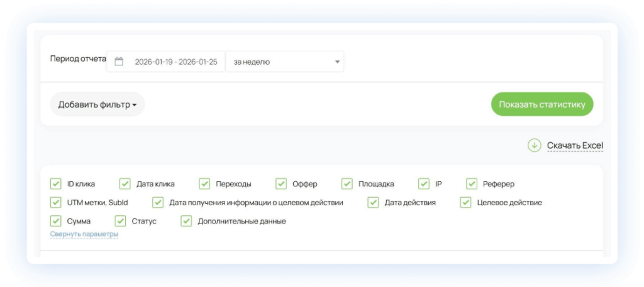Disable the 'Оффер' column checkbox

(x=281, y=184)
